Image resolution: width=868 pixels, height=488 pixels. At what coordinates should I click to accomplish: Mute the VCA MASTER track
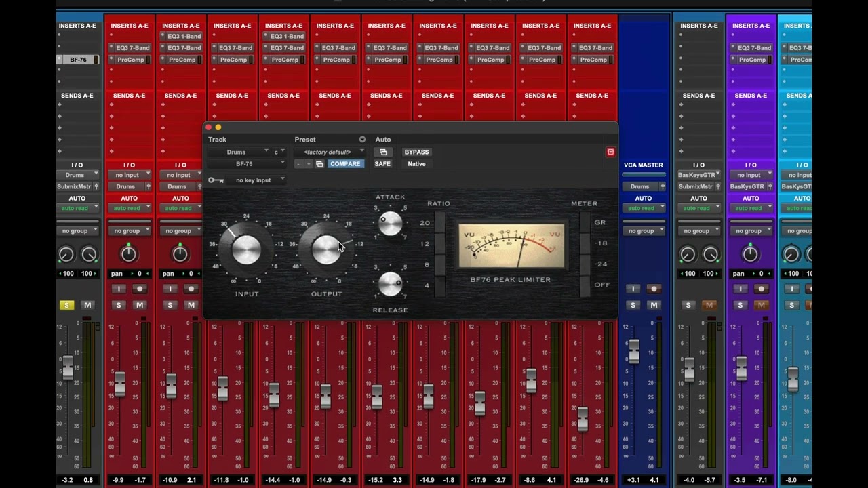[x=654, y=305]
